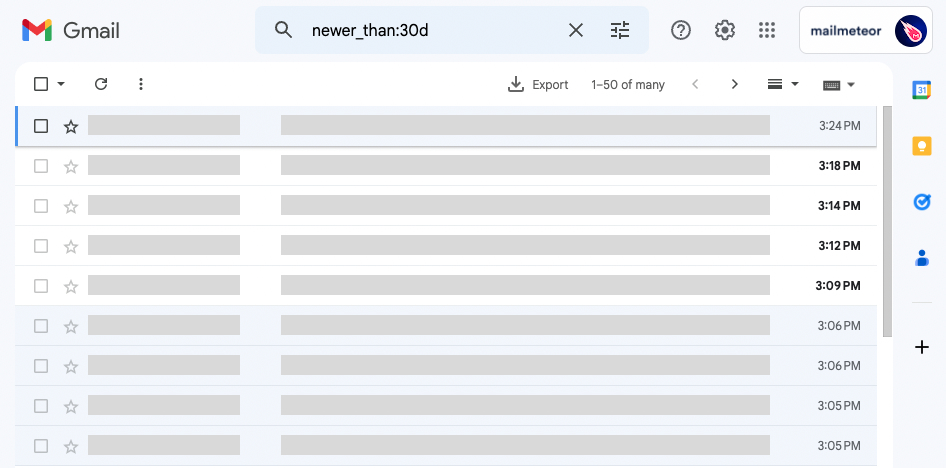Viewport: 946px width, 468px height.
Task: Expand the select-all dropdown arrow
Action: click(61, 84)
